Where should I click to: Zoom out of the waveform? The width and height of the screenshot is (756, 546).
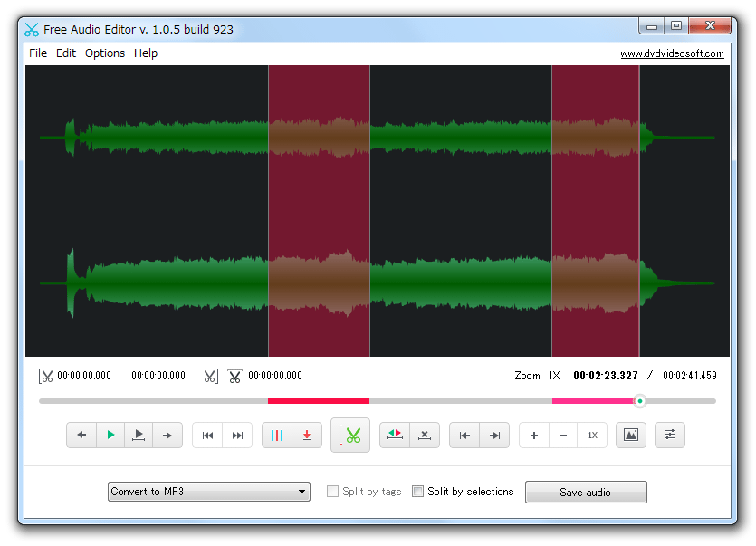pos(563,435)
